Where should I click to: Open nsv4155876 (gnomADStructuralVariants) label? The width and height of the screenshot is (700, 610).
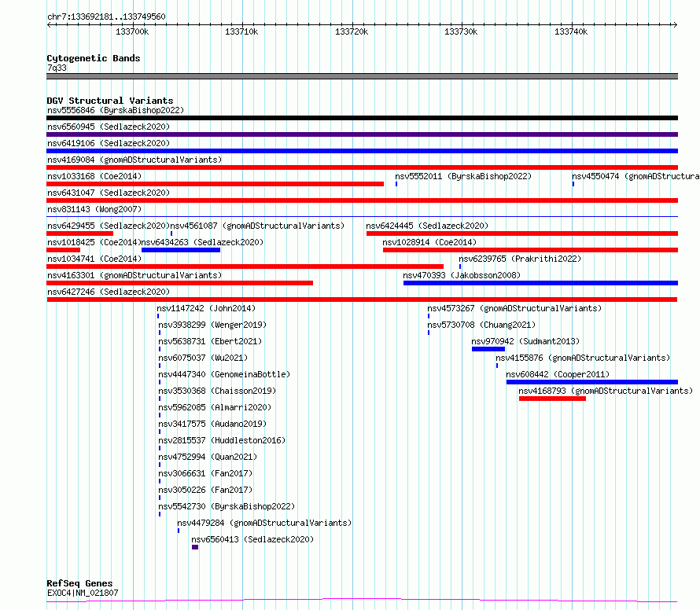click(x=583, y=358)
